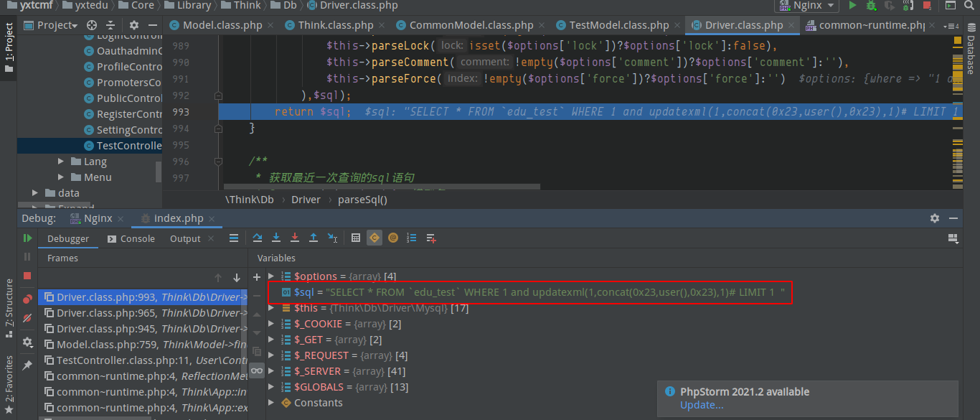Toggle the orange @ variables option
The height and width of the screenshot is (420, 980).
point(393,238)
